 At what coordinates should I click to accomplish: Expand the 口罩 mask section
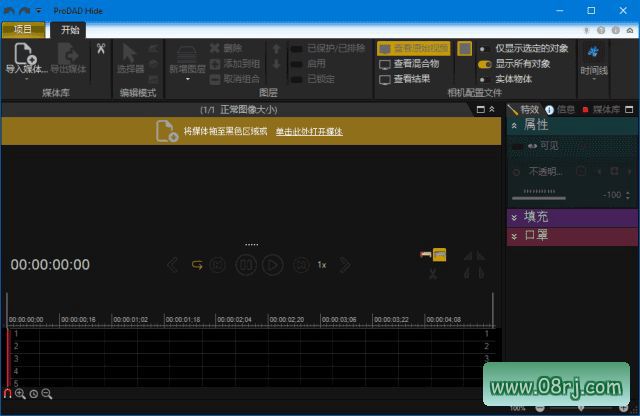tap(515, 235)
